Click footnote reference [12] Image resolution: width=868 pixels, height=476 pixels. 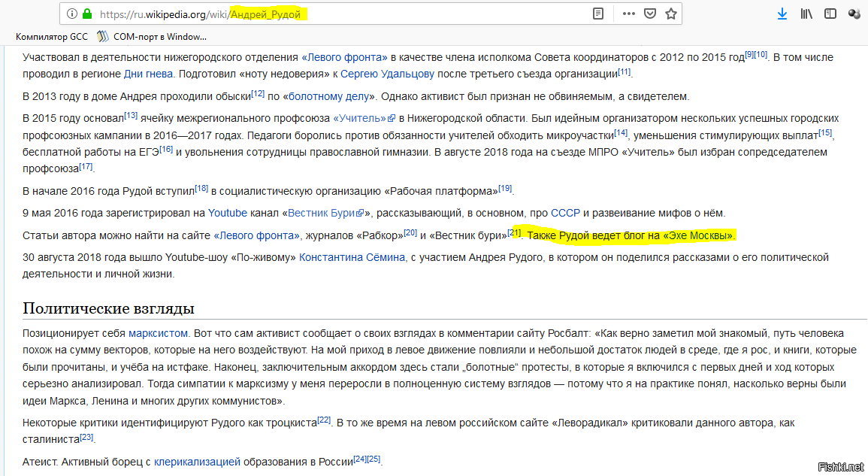point(258,93)
